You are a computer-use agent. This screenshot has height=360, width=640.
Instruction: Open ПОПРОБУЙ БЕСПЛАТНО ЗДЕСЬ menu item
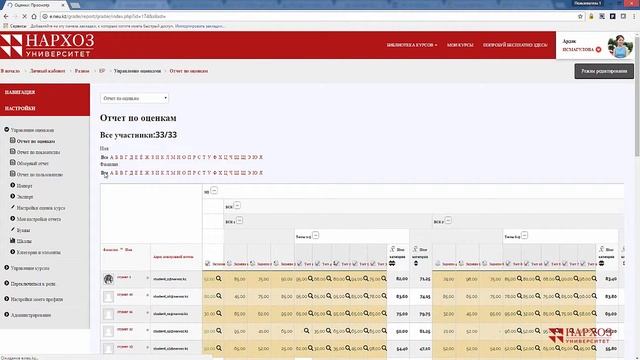pos(515,45)
